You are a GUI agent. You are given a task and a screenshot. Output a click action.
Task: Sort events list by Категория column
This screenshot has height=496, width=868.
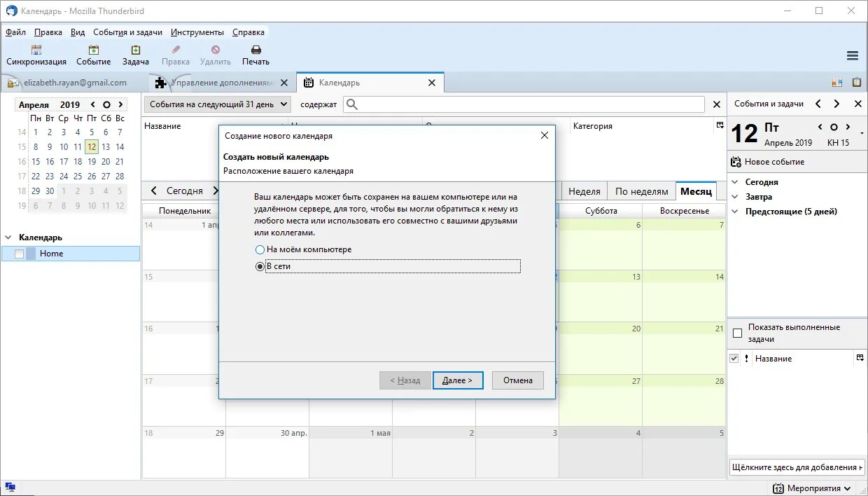click(593, 126)
